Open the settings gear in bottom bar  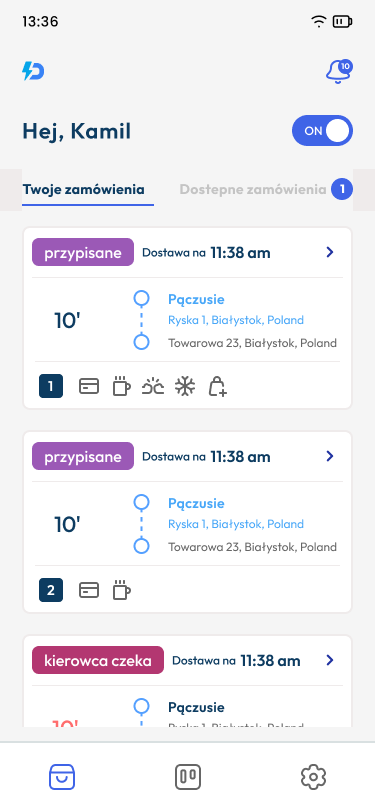313,776
